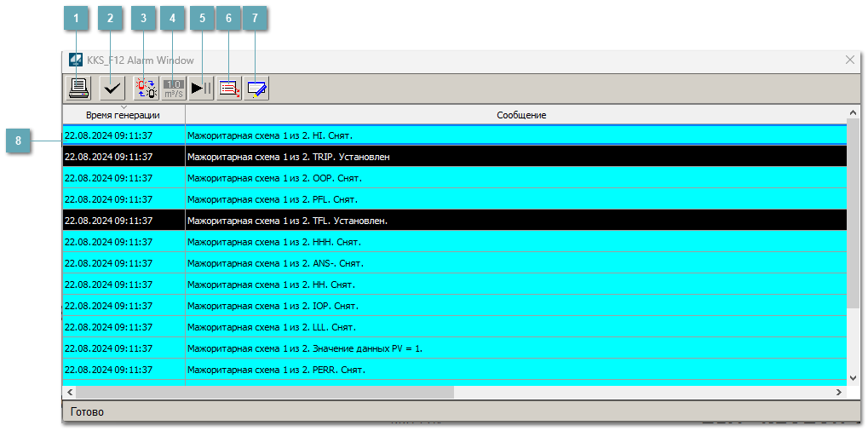
Task: Close the KKS_F12 Alarm Window
Action: (x=849, y=60)
